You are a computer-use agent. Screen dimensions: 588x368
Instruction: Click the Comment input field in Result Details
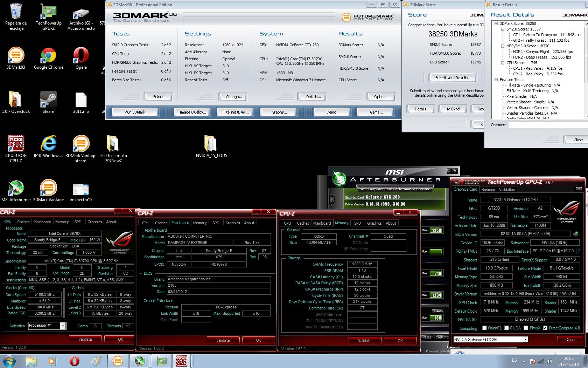tap(548, 125)
